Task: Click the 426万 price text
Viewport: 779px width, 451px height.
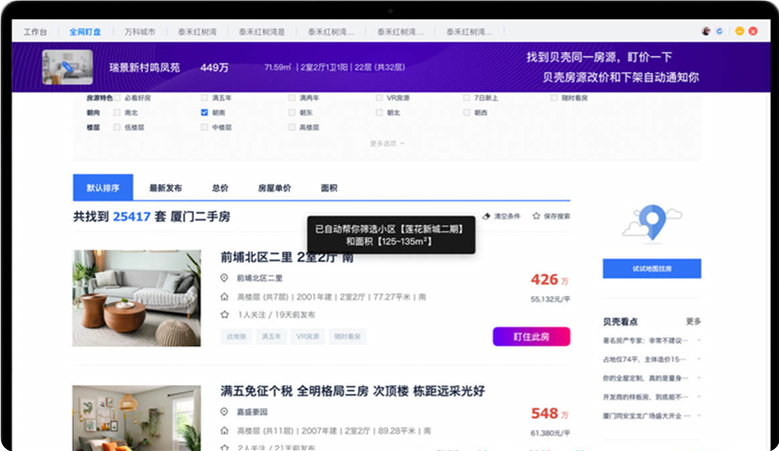Action: (x=549, y=280)
